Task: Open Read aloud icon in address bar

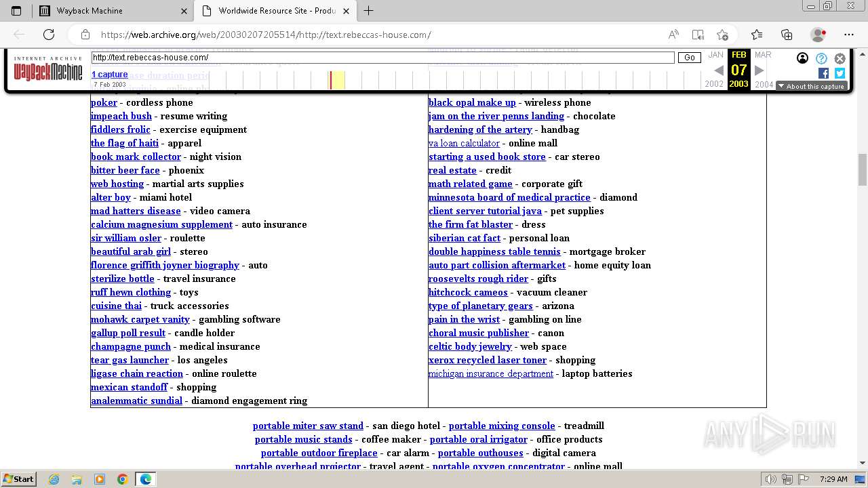Action: (673, 35)
